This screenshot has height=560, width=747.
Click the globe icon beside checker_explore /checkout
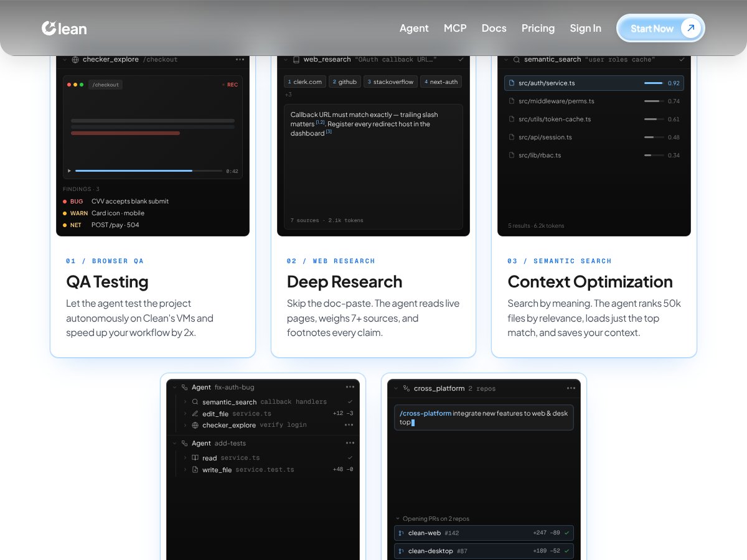click(75, 60)
